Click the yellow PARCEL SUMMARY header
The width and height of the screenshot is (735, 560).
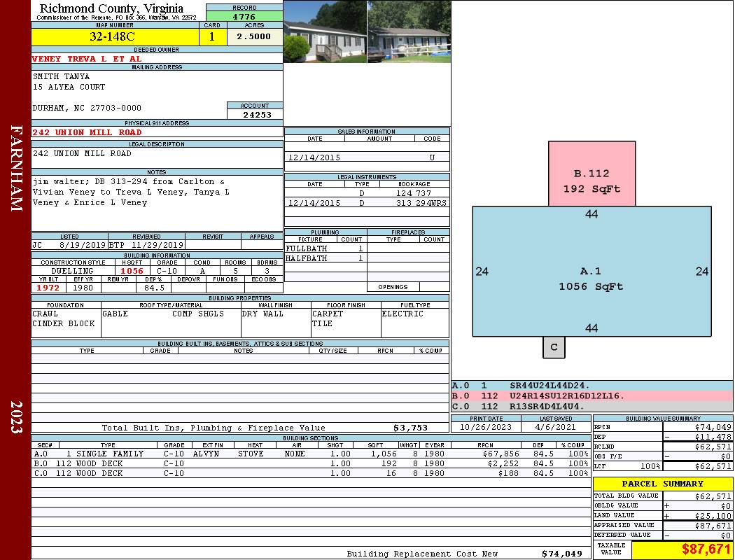[x=663, y=484]
